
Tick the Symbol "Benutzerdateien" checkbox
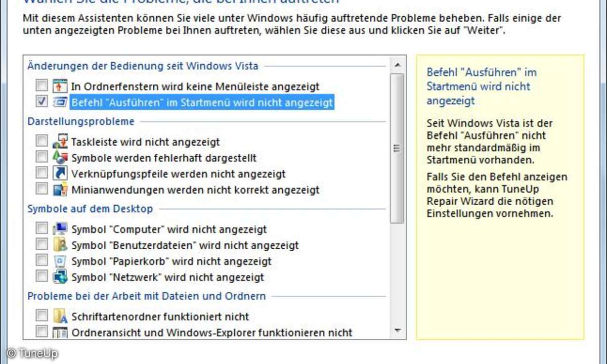[42, 245]
